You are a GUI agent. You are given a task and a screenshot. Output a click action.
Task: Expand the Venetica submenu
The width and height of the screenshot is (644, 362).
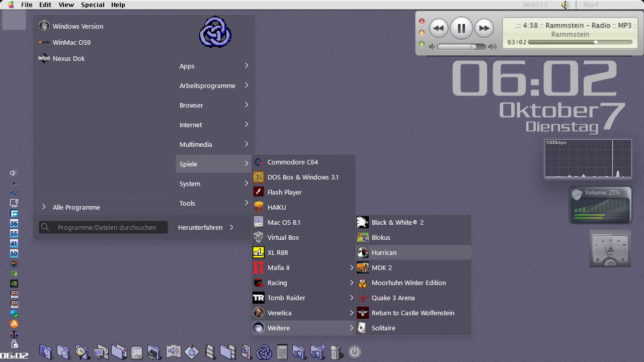pyautogui.click(x=304, y=313)
